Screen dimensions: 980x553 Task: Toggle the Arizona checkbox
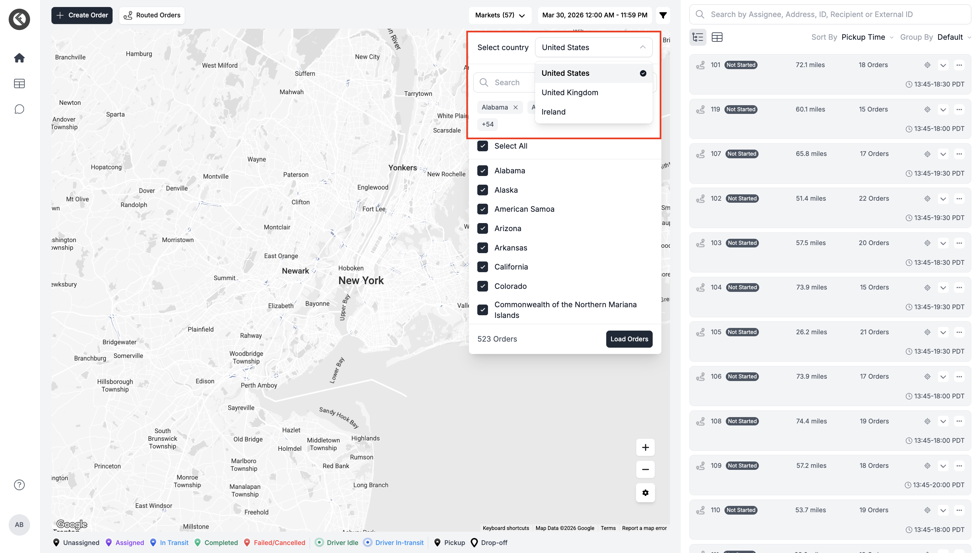482,228
